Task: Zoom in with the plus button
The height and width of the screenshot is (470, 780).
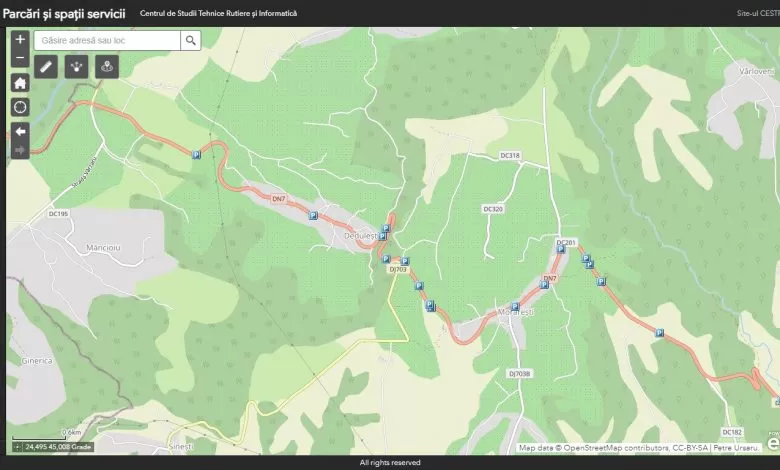Action: click(x=20, y=39)
